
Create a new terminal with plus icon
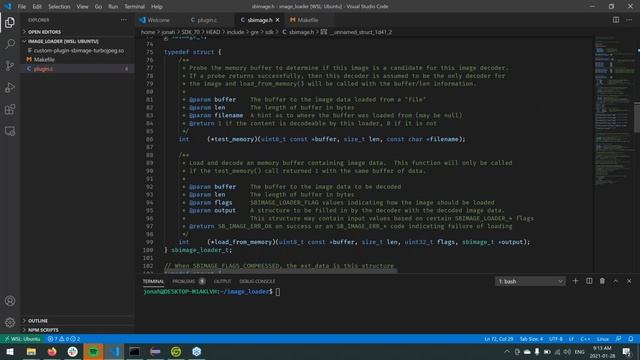(576, 281)
